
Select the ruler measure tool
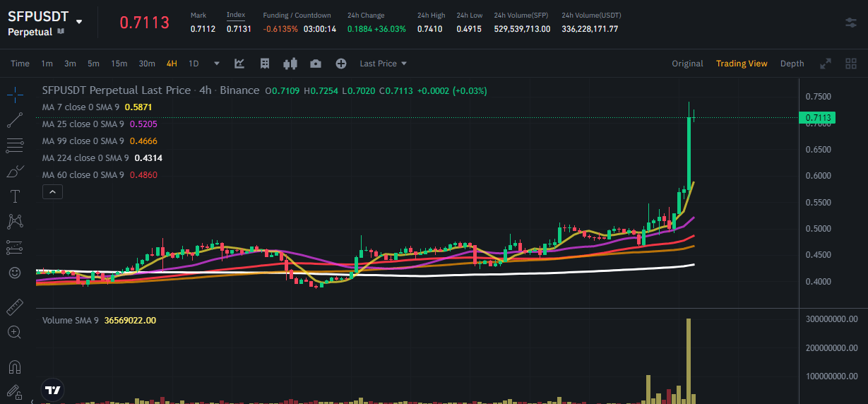coord(15,307)
